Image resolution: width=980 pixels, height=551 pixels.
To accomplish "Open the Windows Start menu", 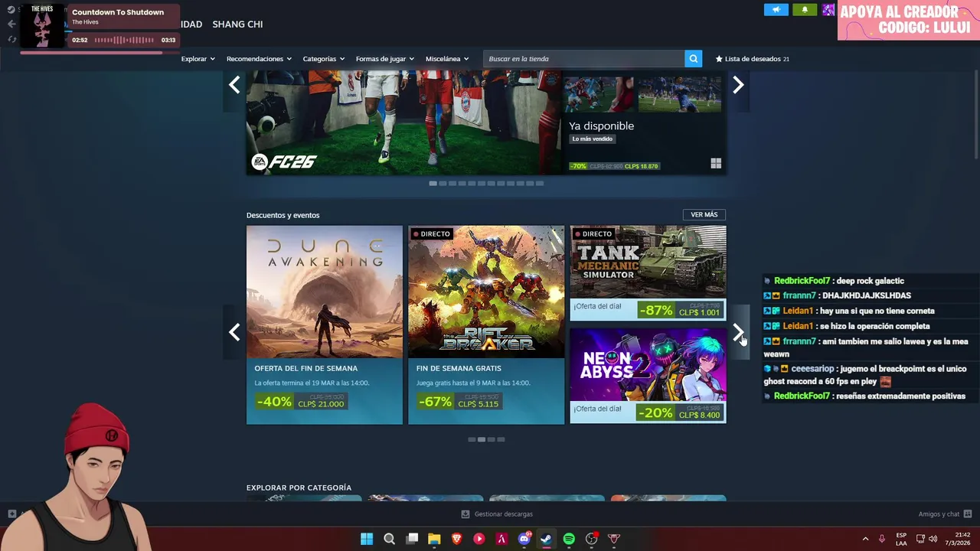I will coord(367,539).
